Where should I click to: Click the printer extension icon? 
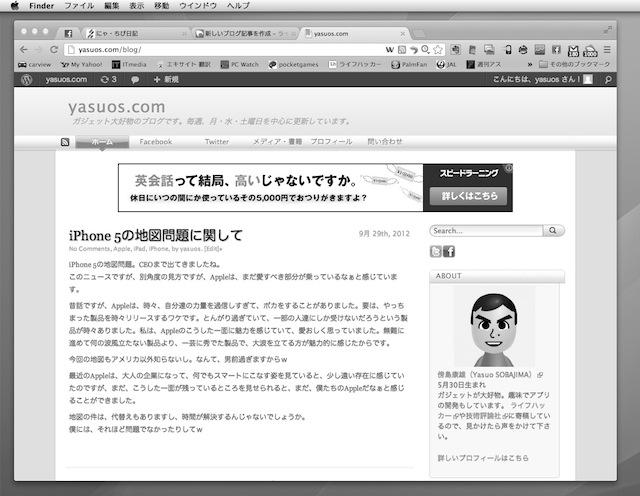523,50
